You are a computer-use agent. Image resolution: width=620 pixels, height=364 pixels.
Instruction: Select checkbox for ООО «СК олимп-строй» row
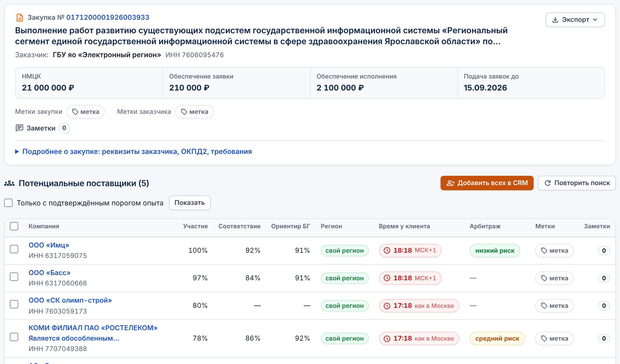tap(14, 304)
